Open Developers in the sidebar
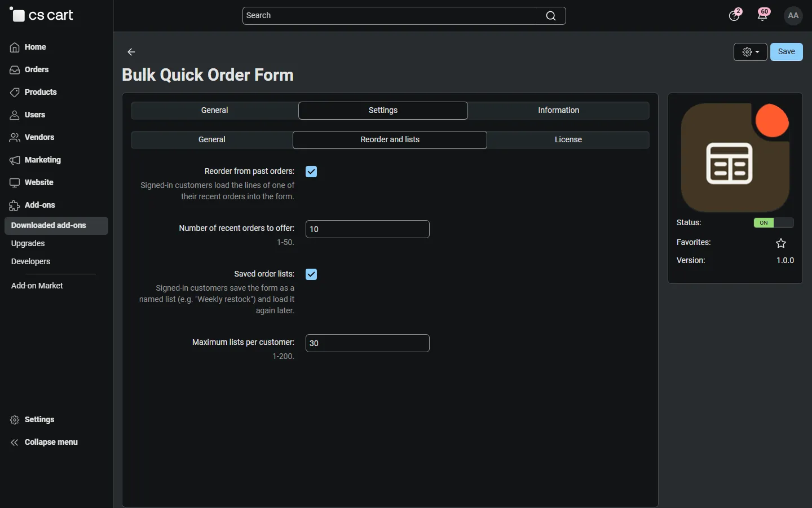 [31, 262]
